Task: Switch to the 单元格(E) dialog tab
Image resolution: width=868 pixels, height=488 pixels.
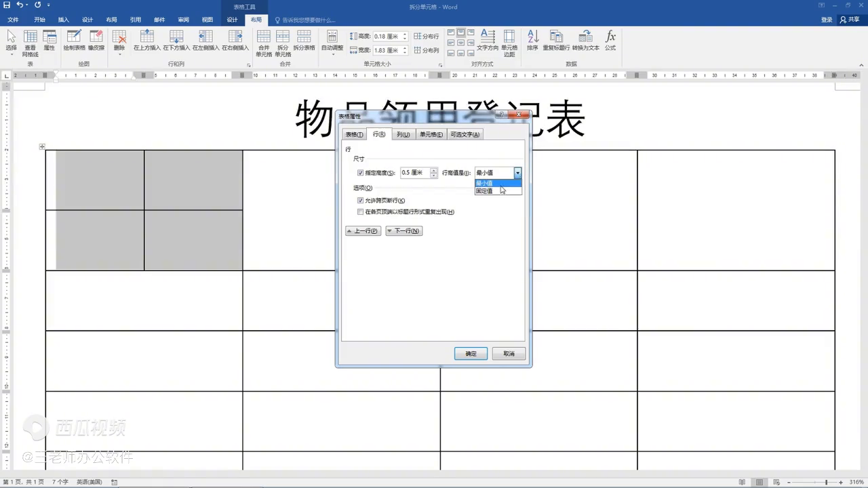Action: click(x=431, y=134)
